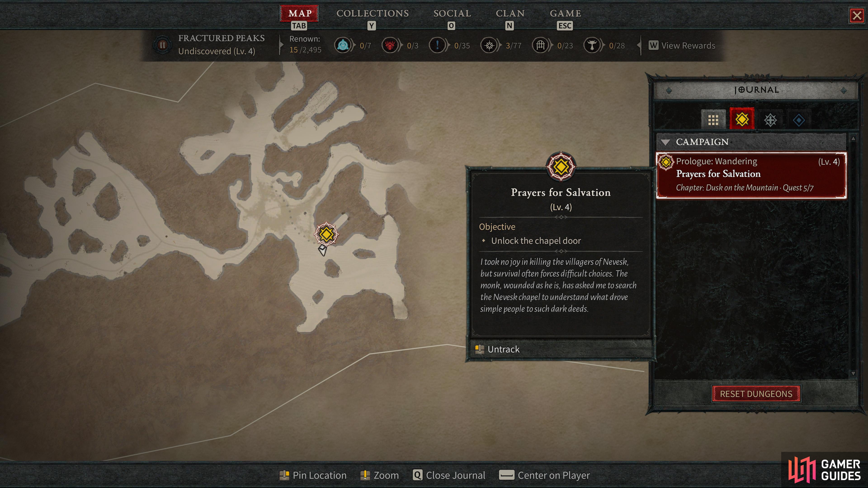This screenshot has width=868, height=488.
Task: Collapse the Campaign section in the journal
Action: 665,142
